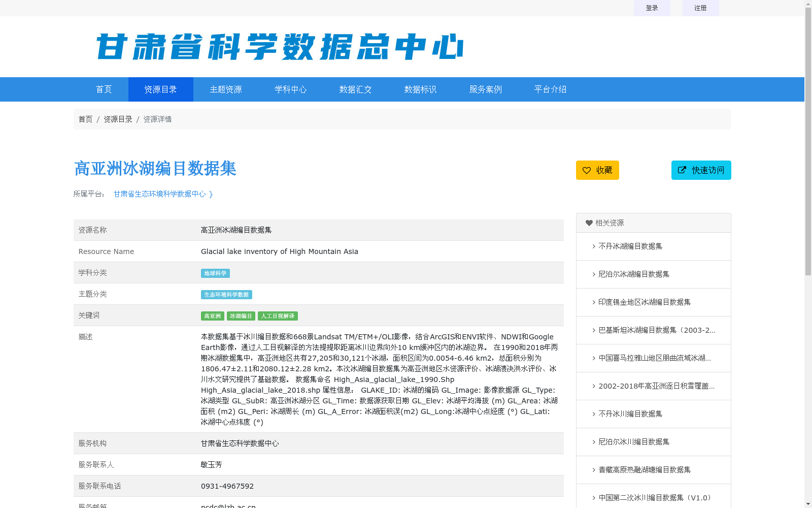The image size is (812, 508).
Task: Open related resource 中国喜马拉雅山地区朋曲流域冰湖
Action: [x=655, y=358]
